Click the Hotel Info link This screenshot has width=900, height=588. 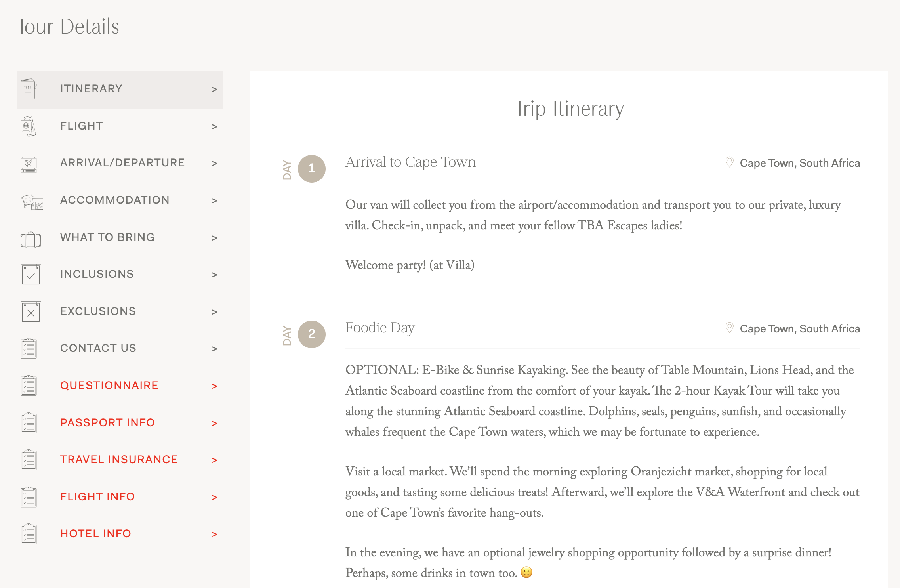click(x=95, y=534)
